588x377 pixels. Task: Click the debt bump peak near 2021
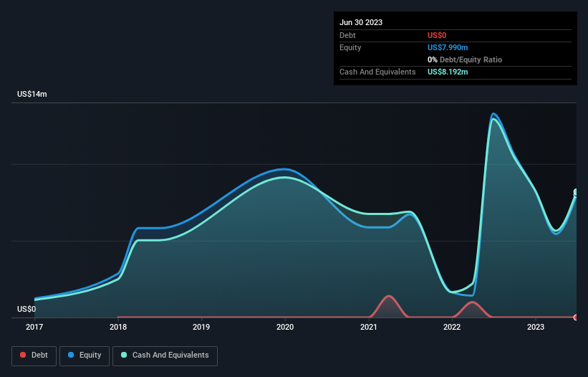click(389, 296)
